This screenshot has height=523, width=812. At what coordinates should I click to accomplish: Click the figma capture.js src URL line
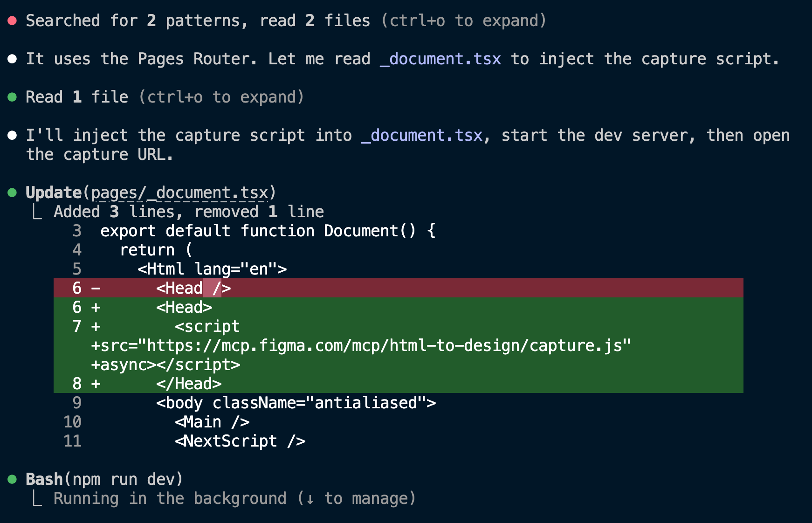click(399, 345)
